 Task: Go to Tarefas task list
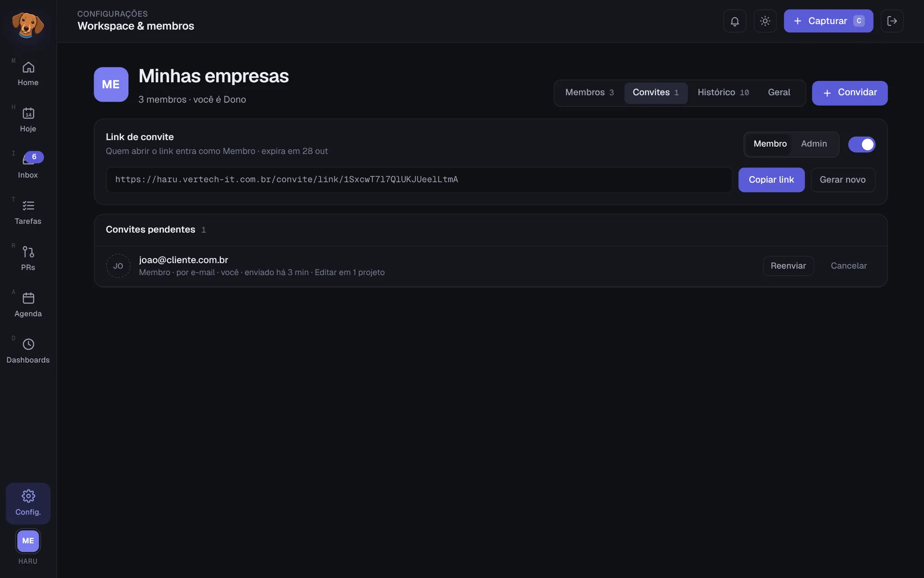coord(28,213)
